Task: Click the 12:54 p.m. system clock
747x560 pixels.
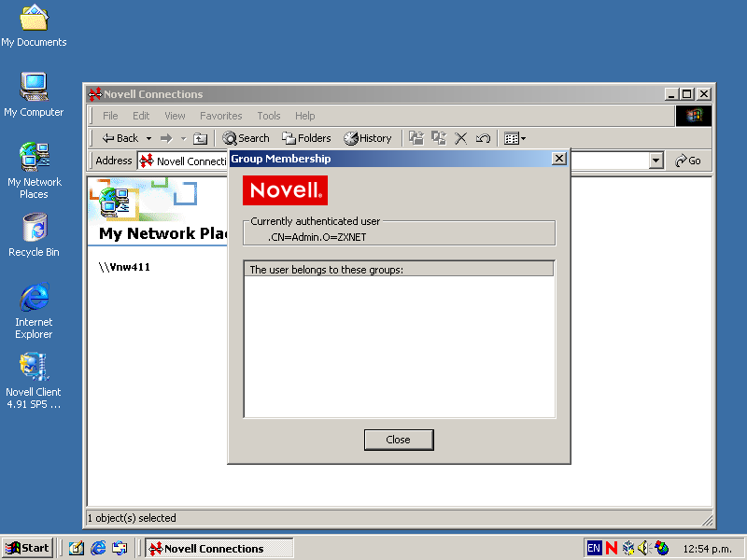Action: [707, 549]
